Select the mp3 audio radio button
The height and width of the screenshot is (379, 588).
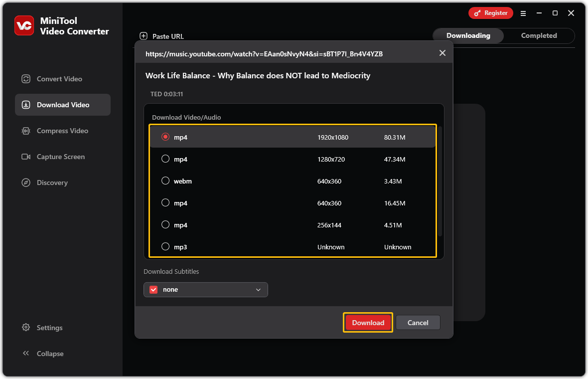(165, 246)
